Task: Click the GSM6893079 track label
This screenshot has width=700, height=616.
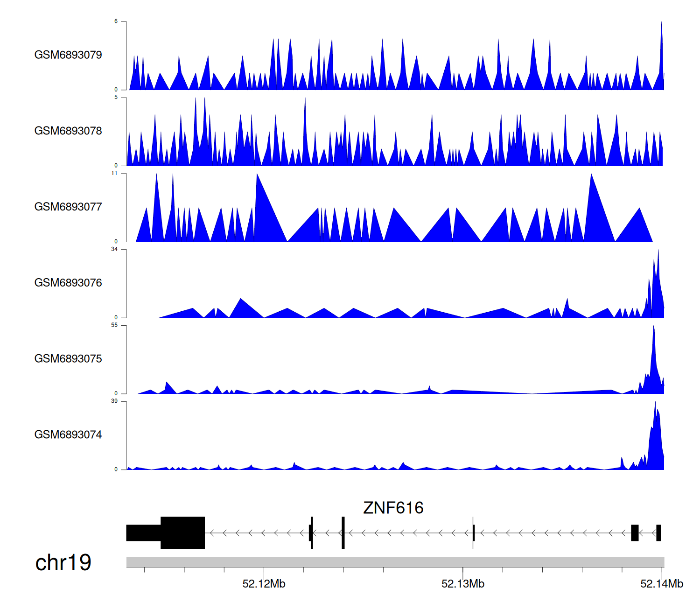Action: point(68,55)
